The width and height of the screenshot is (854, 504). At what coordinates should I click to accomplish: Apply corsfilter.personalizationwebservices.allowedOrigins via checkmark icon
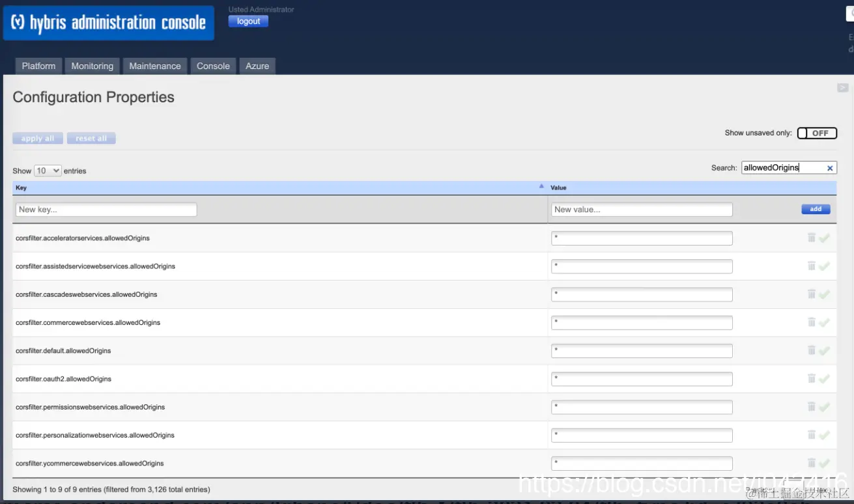(824, 435)
